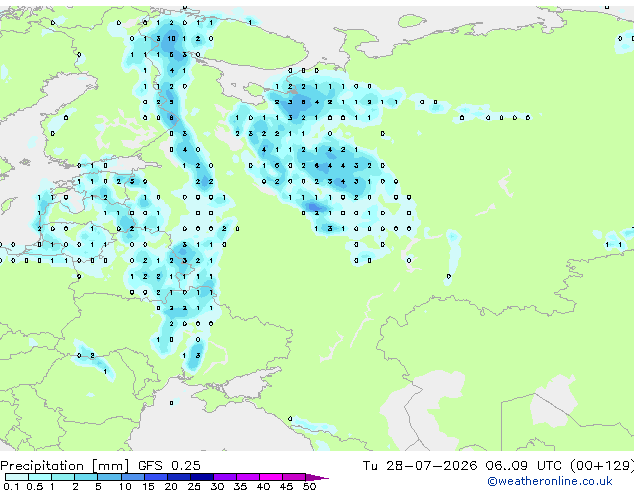The width and height of the screenshot is (634, 490).
Task: Click the legend label '35'
Action: click(240, 486)
